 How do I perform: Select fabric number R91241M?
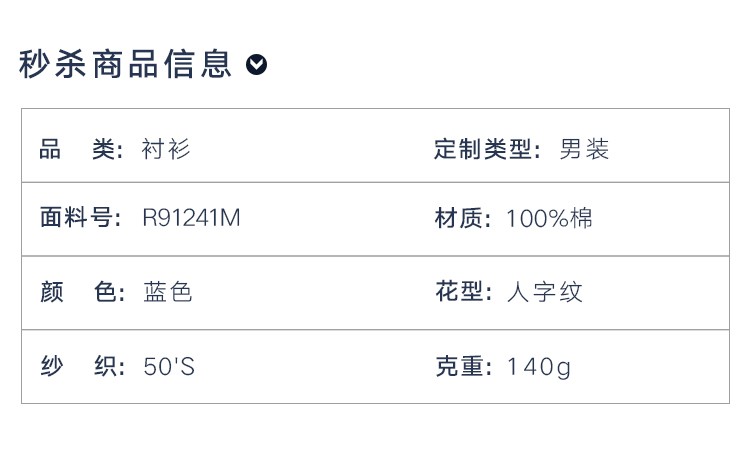click(191, 218)
